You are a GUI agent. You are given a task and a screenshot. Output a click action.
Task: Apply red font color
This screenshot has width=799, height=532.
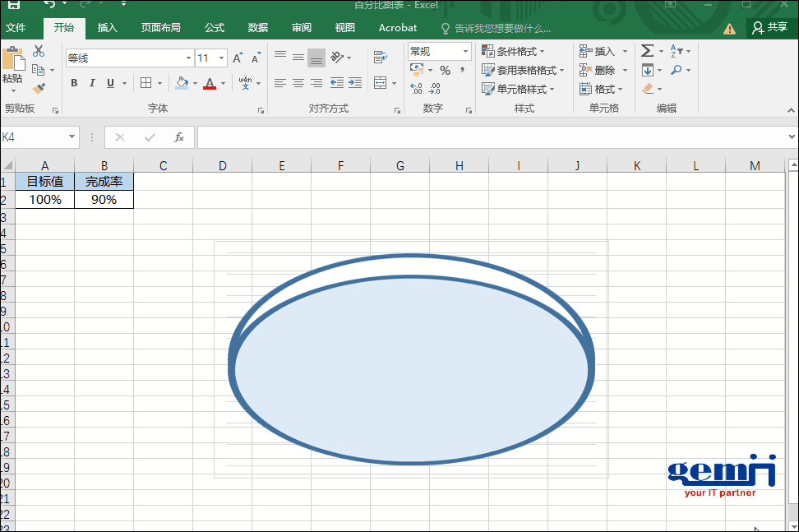point(210,83)
